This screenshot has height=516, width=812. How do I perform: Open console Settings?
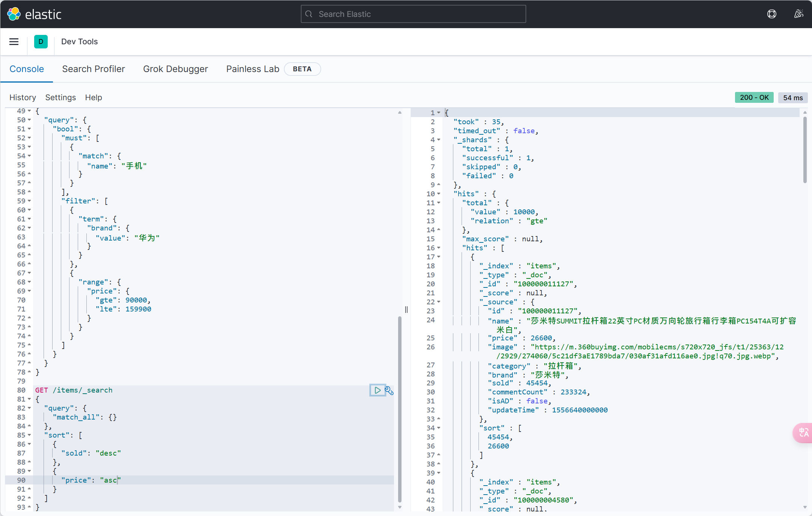point(60,98)
